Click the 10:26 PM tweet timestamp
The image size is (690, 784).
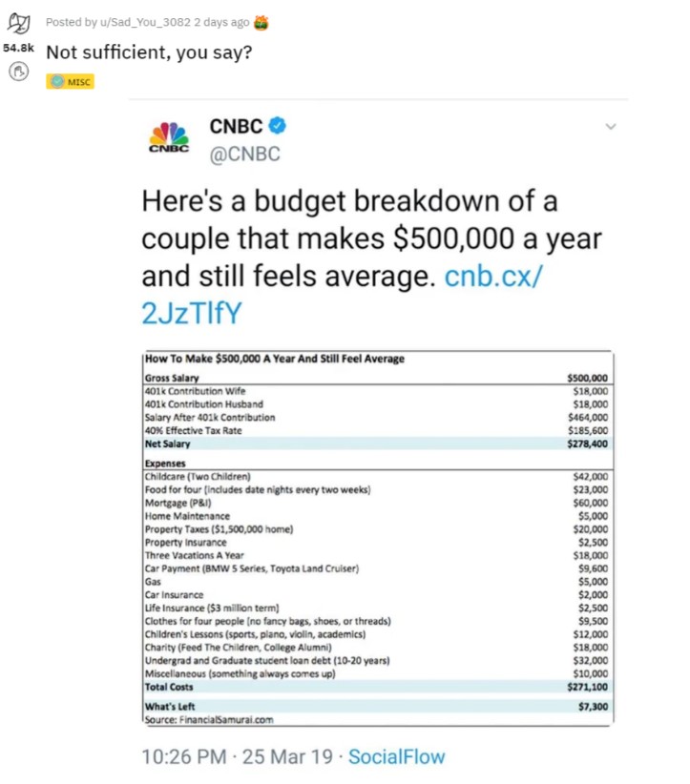click(238, 756)
